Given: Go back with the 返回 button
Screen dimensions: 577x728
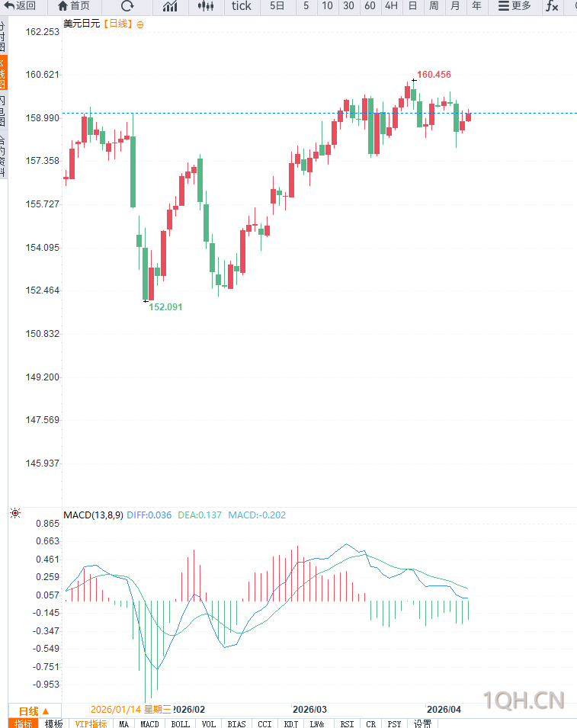Looking at the screenshot, I should [x=20, y=6].
